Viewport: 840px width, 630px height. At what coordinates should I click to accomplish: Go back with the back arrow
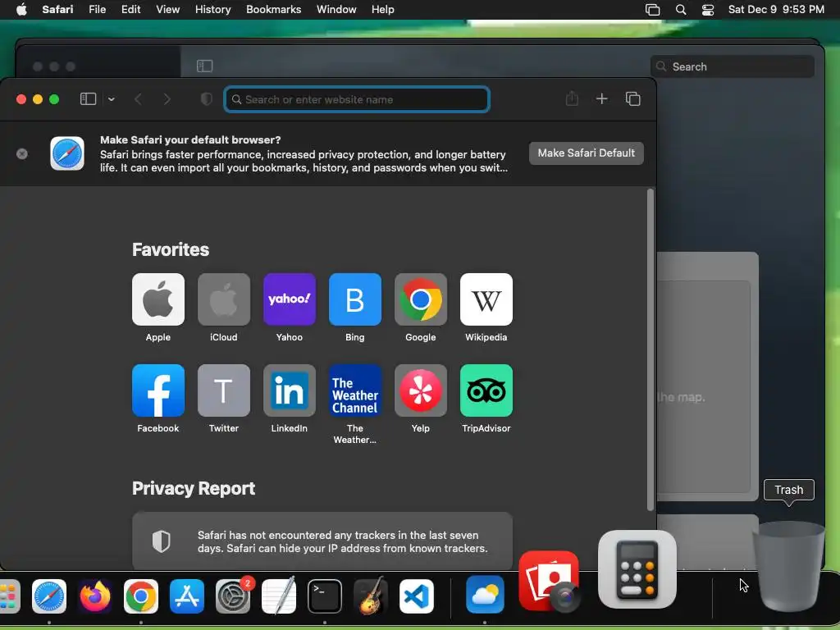coord(138,99)
